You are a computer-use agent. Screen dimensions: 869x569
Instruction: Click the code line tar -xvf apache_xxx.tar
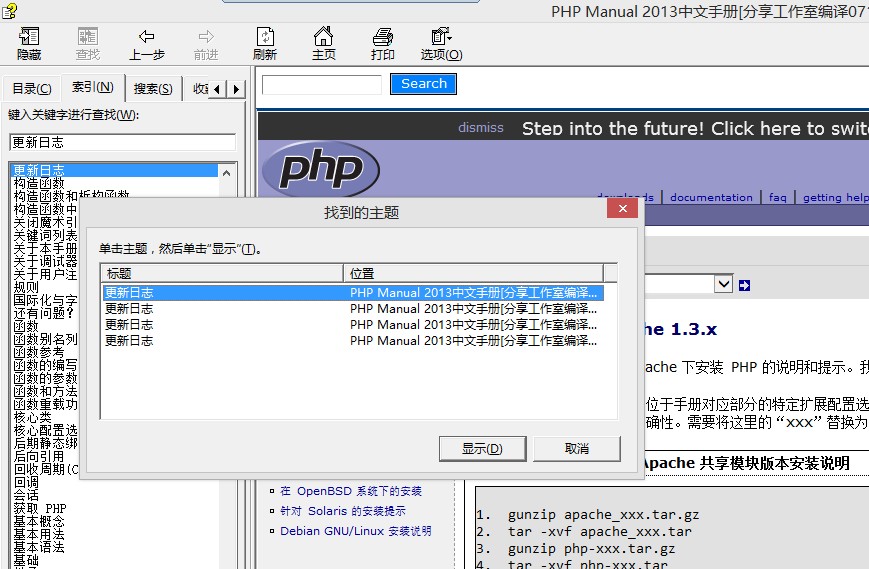coord(600,532)
